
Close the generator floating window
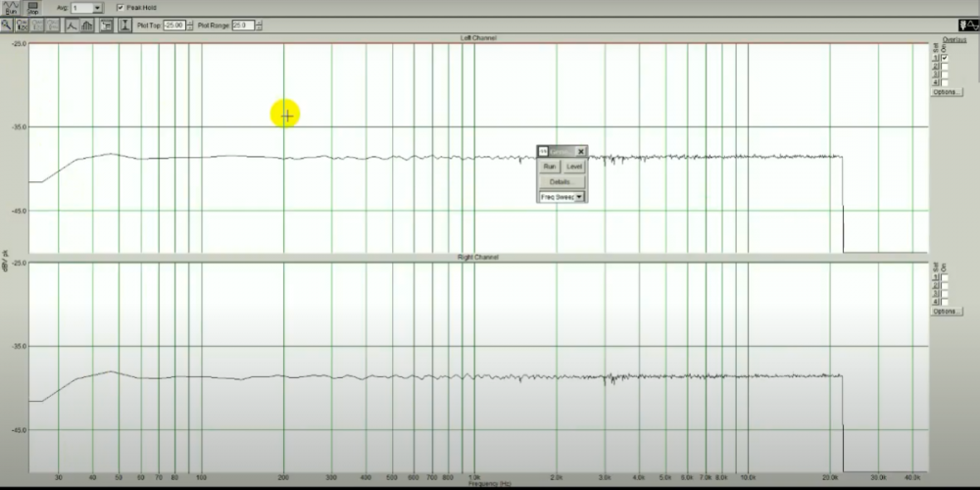581,151
